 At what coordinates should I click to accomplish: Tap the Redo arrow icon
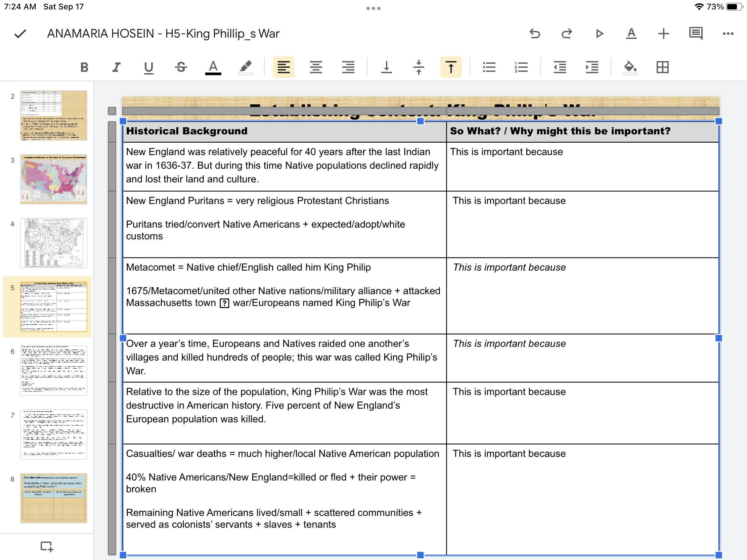[567, 34]
